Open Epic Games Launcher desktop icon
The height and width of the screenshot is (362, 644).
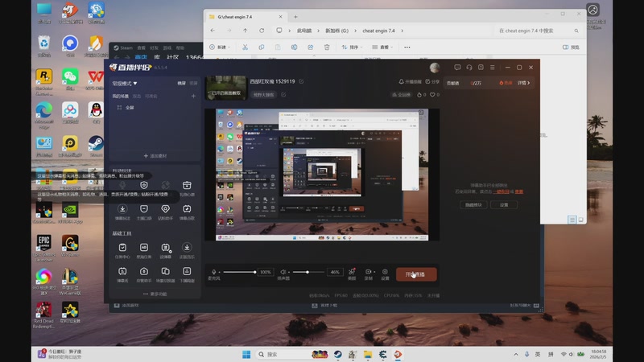pos(44,248)
